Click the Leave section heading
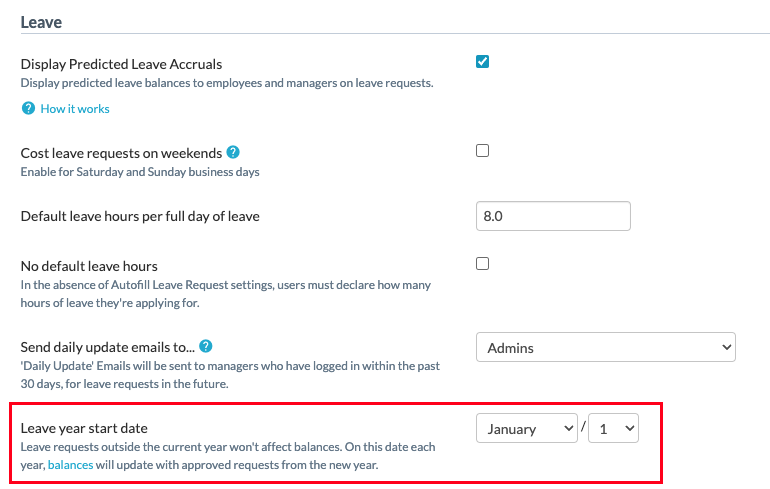The width and height of the screenshot is (770, 489). pyautogui.click(x=41, y=20)
